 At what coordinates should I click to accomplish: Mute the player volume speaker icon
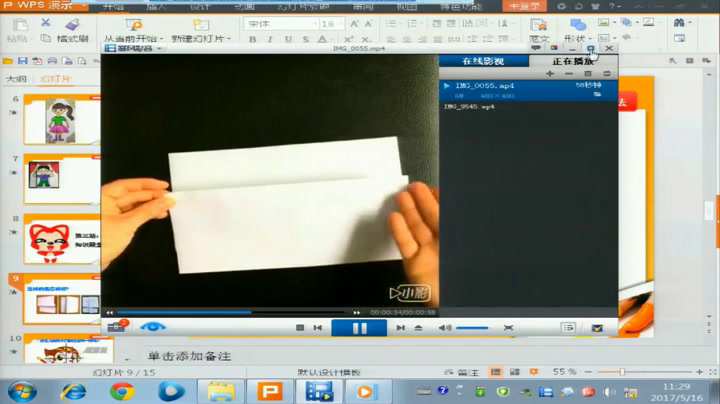tap(445, 327)
